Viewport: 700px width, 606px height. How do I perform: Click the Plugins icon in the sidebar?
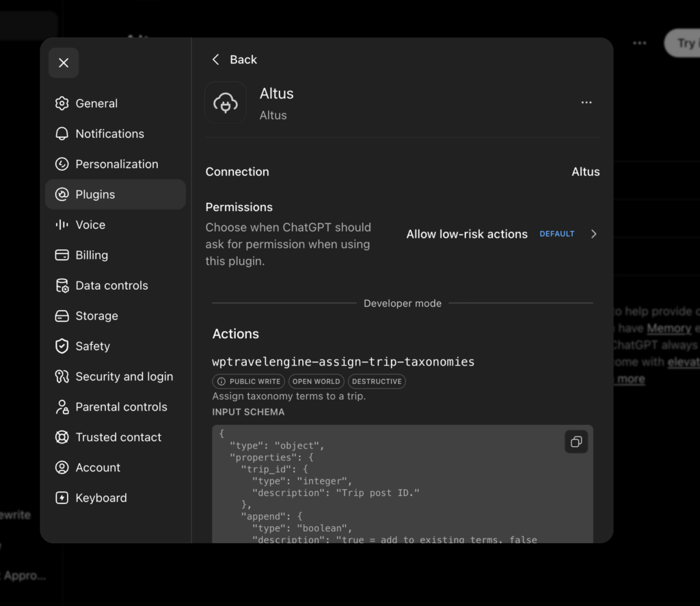(x=62, y=194)
